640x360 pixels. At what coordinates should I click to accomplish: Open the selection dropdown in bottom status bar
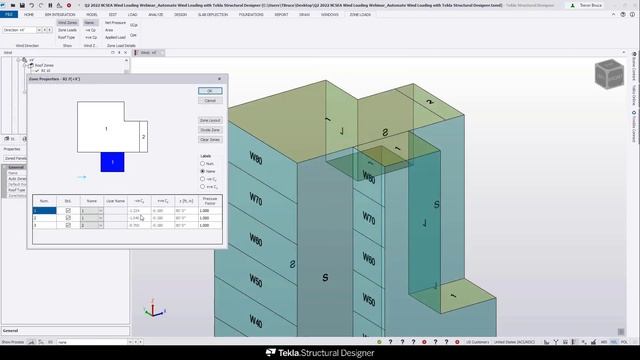[130, 342]
